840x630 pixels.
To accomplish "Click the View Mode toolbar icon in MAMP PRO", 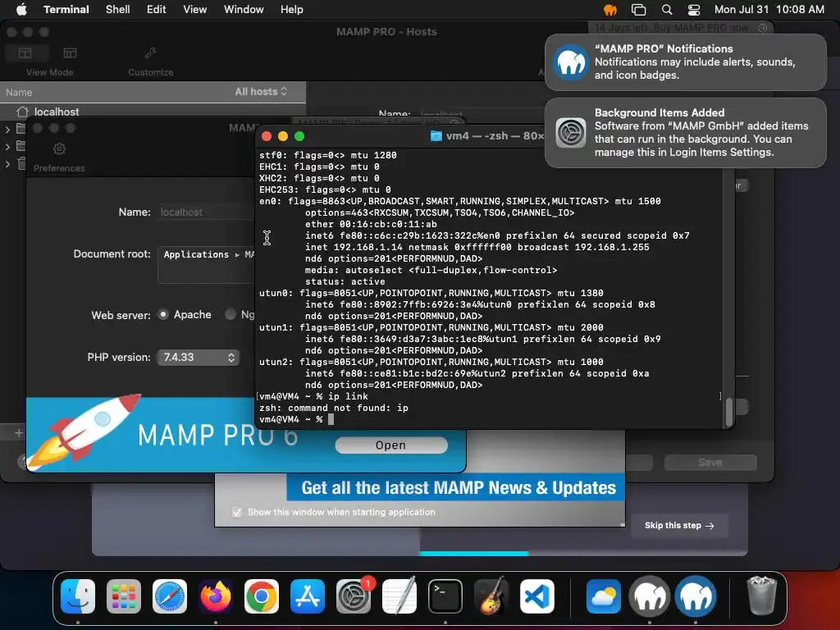I will click(x=25, y=53).
